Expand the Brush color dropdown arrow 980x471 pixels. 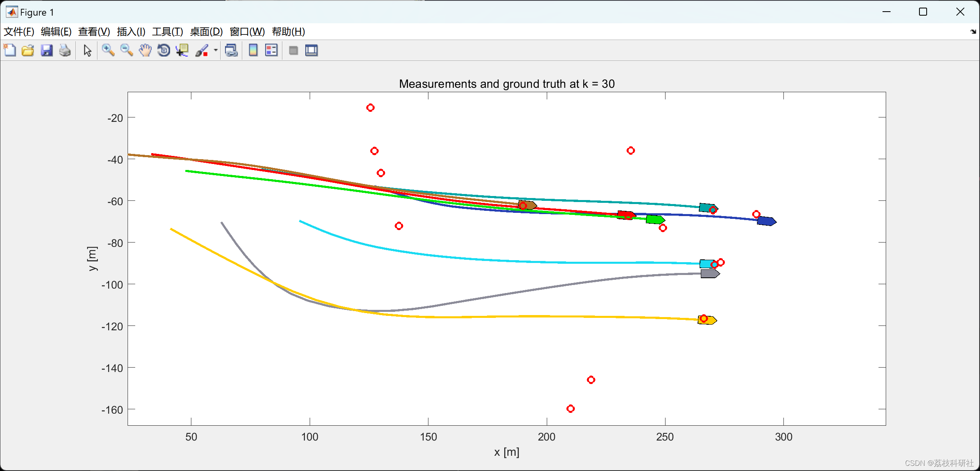[x=216, y=51]
